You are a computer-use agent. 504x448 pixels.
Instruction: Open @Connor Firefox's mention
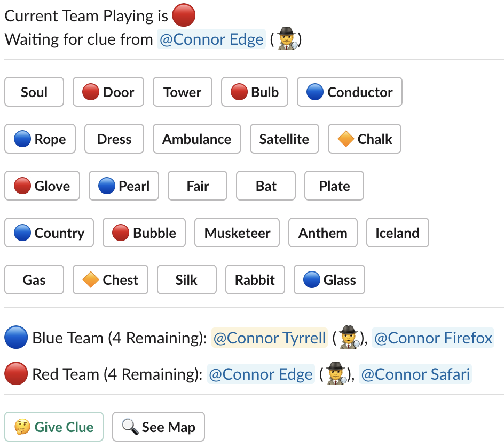coord(433,338)
